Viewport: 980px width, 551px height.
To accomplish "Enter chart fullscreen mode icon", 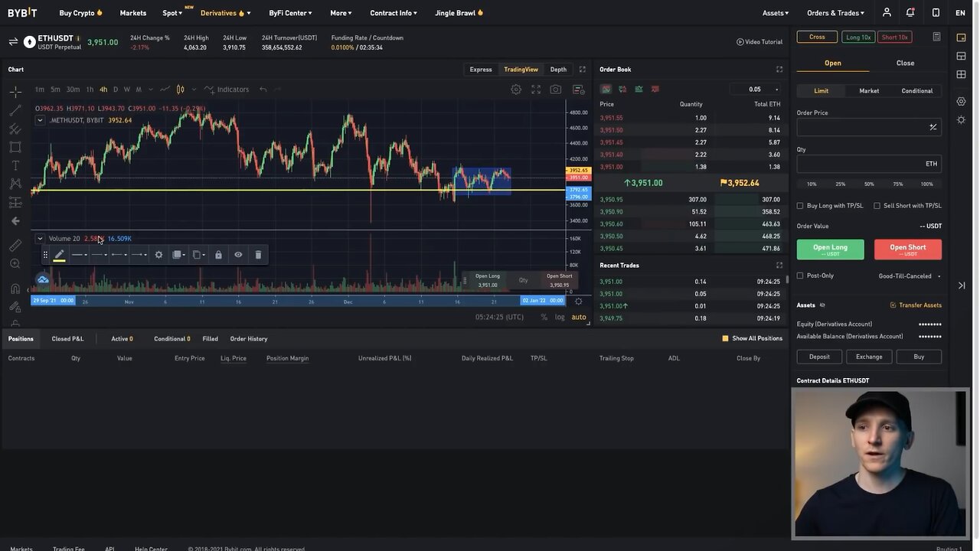I will 536,90.
